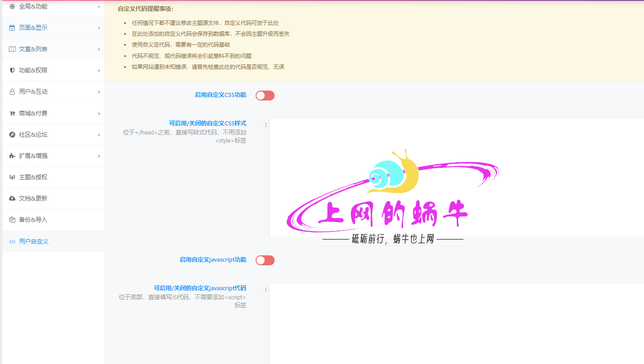
Task: Go to 社区&论坛 settings
Action: point(53,134)
